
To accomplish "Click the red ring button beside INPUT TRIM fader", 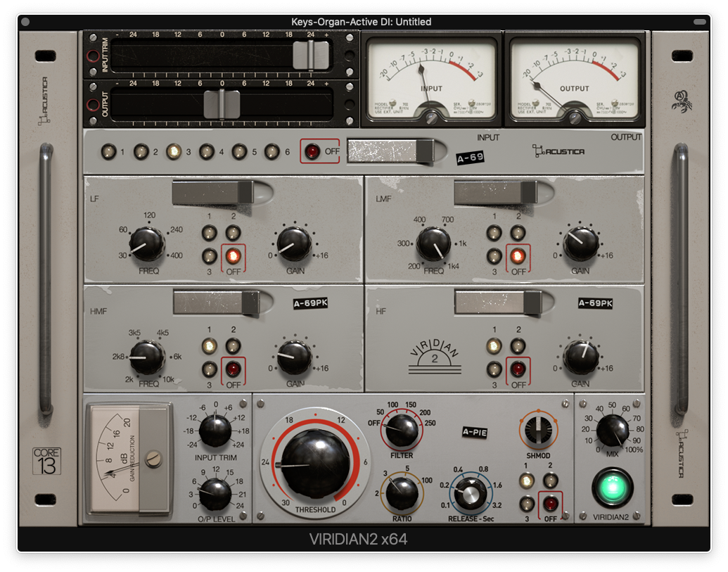I will click(94, 56).
